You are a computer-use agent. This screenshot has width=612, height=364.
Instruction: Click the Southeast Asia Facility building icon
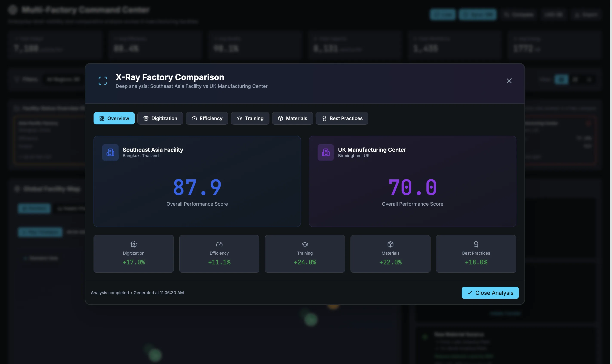point(110,152)
